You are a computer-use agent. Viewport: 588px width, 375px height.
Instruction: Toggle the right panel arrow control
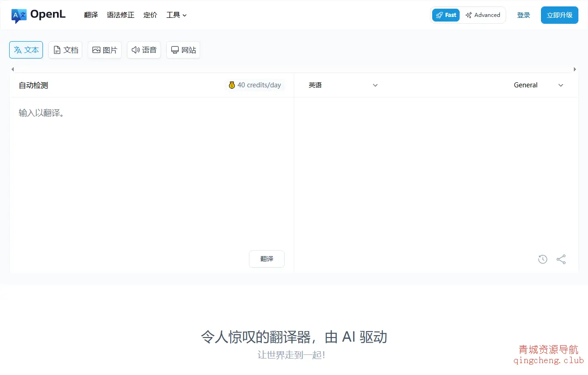(575, 69)
